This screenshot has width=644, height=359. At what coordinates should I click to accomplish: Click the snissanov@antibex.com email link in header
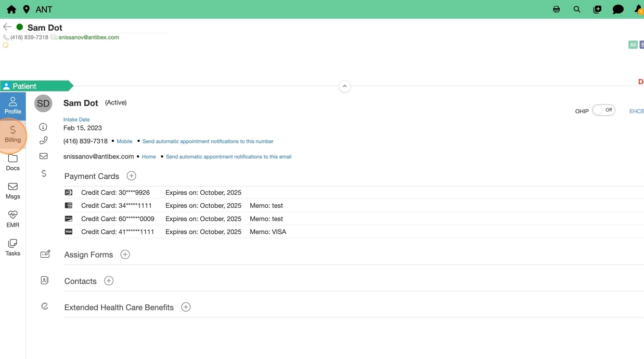pos(88,37)
